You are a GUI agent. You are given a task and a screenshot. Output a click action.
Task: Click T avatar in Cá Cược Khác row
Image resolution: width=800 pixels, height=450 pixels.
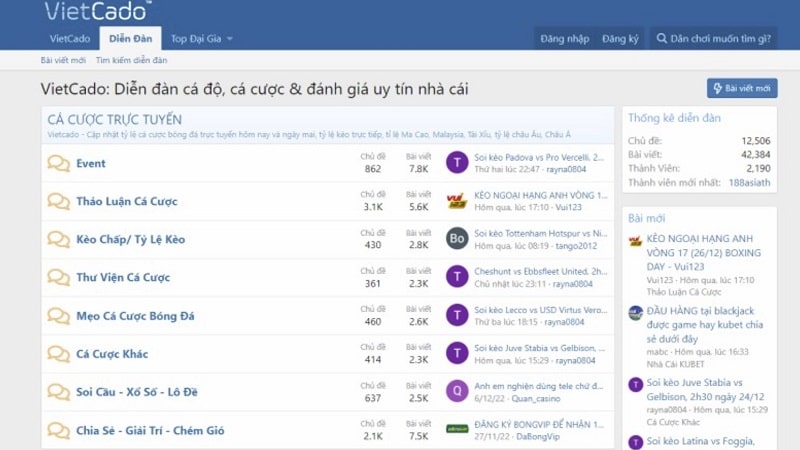pyautogui.click(x=457, y=353)
